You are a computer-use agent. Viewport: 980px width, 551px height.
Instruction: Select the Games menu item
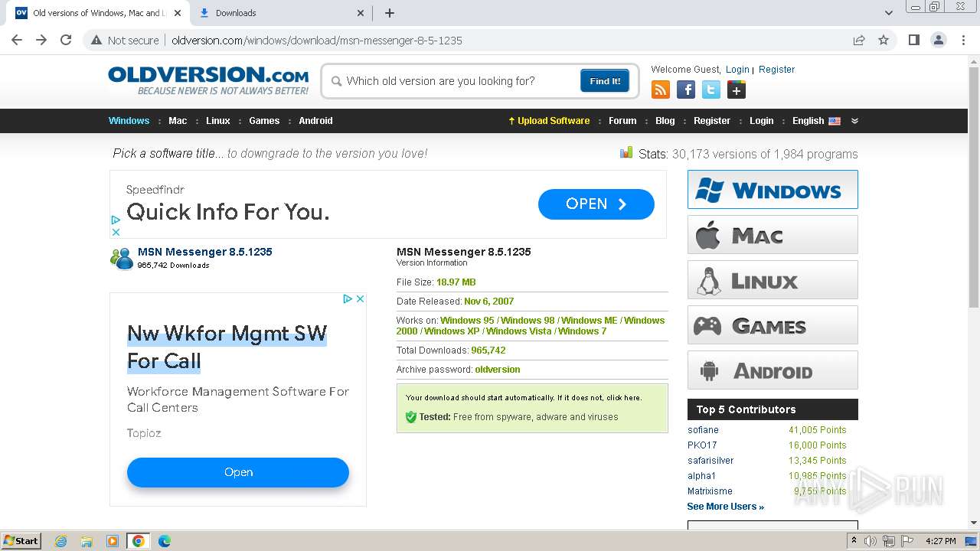[x=264, y=121]
